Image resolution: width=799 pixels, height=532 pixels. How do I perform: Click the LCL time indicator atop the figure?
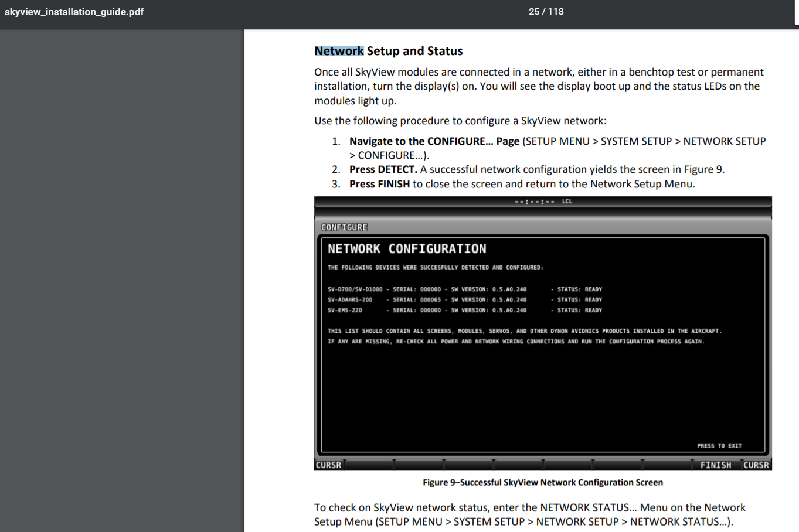567,202
